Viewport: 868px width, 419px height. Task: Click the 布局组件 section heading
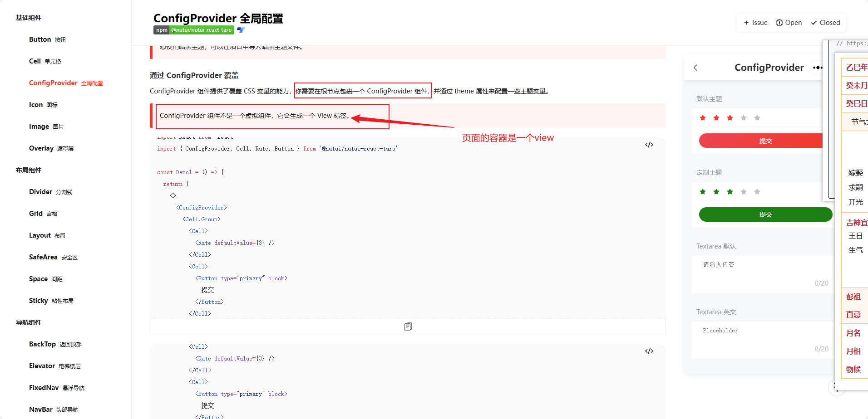(x=29, y=170)
